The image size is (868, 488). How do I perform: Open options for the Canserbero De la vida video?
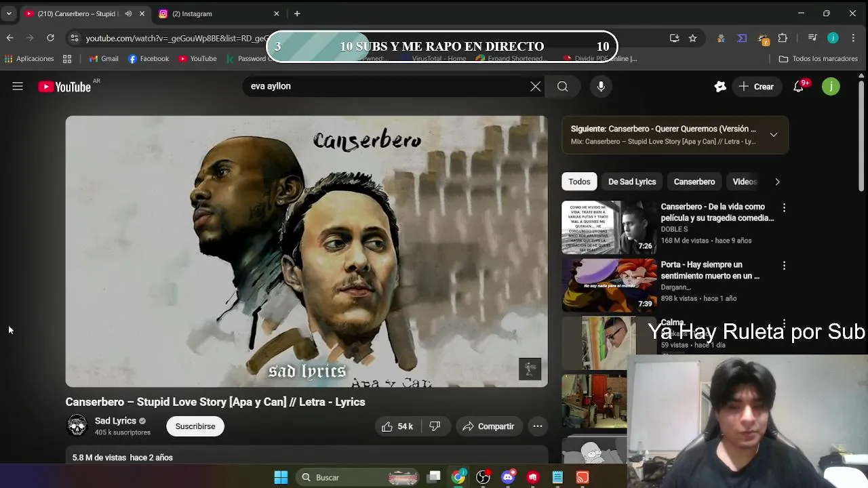point(784,208)
